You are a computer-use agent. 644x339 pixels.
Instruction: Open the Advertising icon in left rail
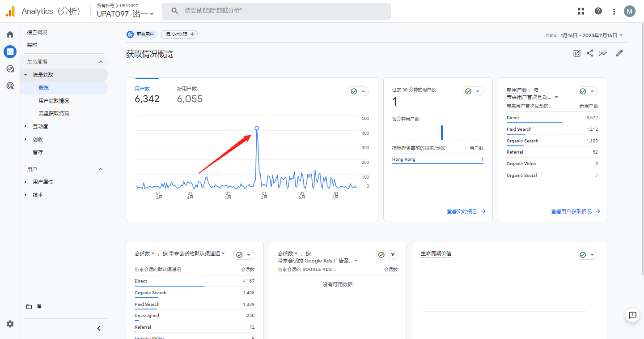(x=10, y=86)
